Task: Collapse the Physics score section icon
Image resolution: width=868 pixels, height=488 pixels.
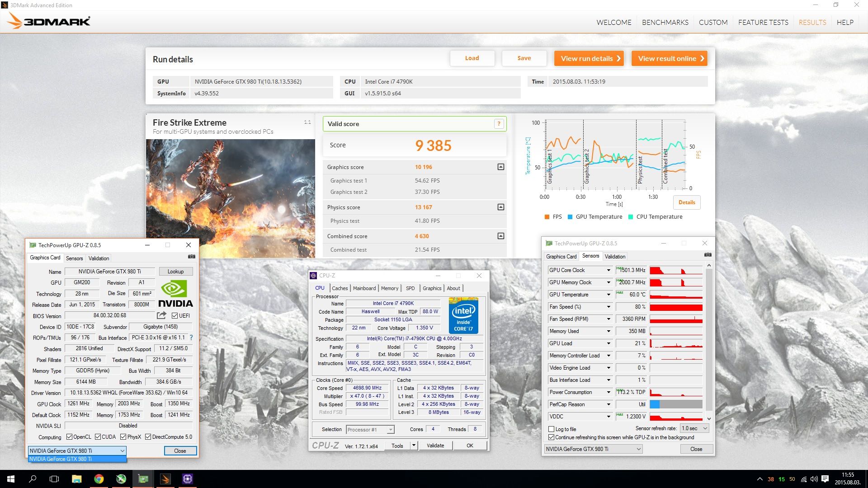Action: pyautogui.click(x=500, y=207)
